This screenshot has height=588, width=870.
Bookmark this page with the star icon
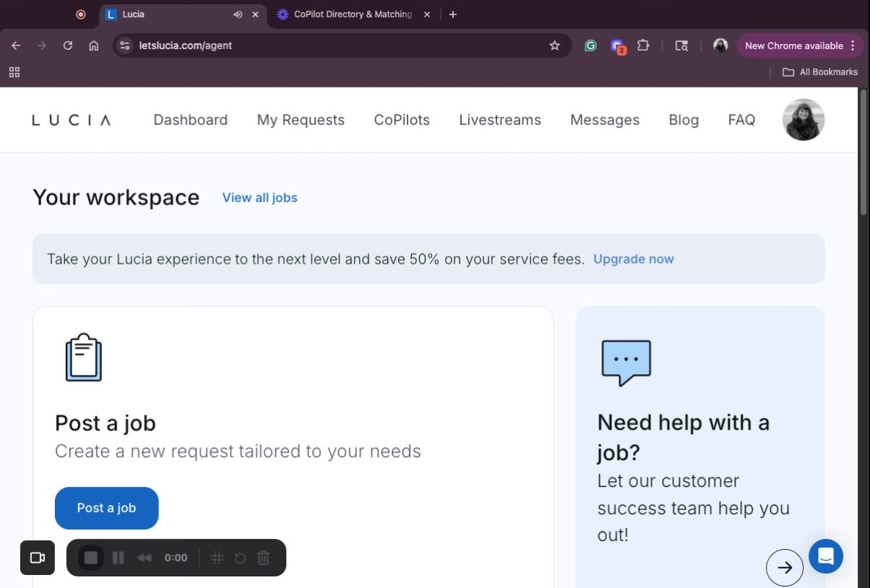pos(555,46)
